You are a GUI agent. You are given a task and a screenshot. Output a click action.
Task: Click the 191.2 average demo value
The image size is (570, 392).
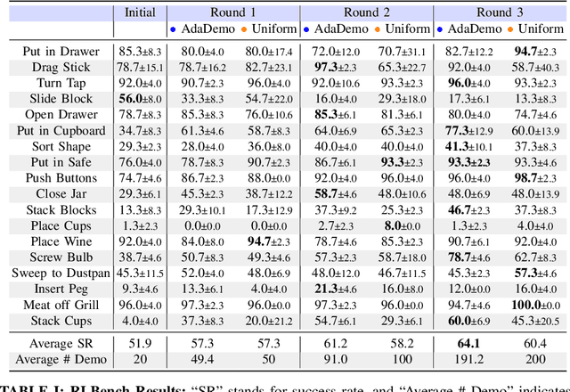point(466,358)
